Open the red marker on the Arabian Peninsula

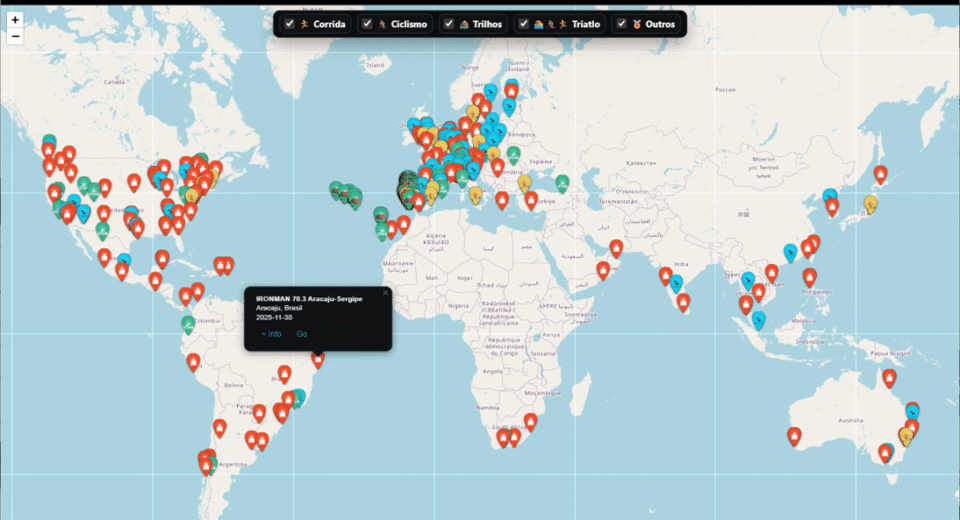pos(603,269)
